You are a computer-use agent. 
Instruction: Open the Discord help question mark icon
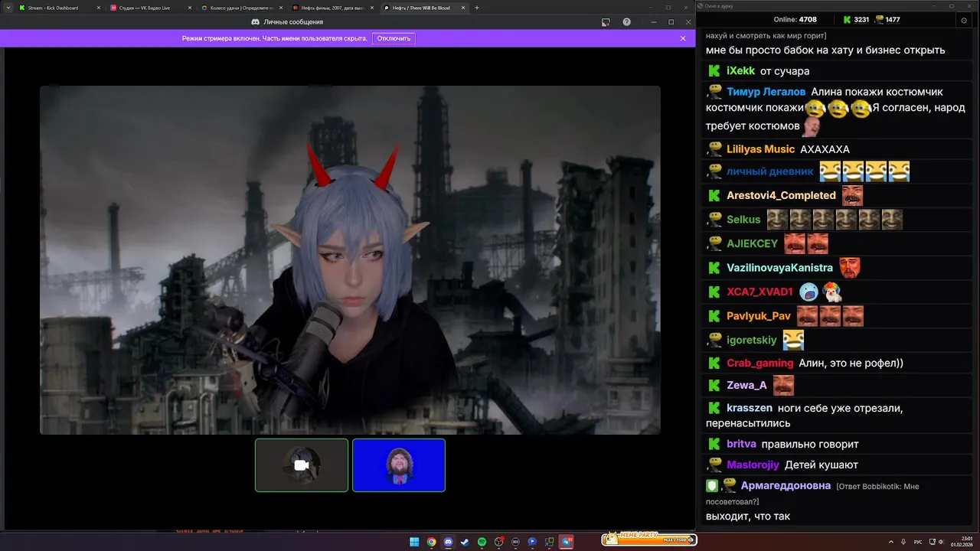click(626, 22)
